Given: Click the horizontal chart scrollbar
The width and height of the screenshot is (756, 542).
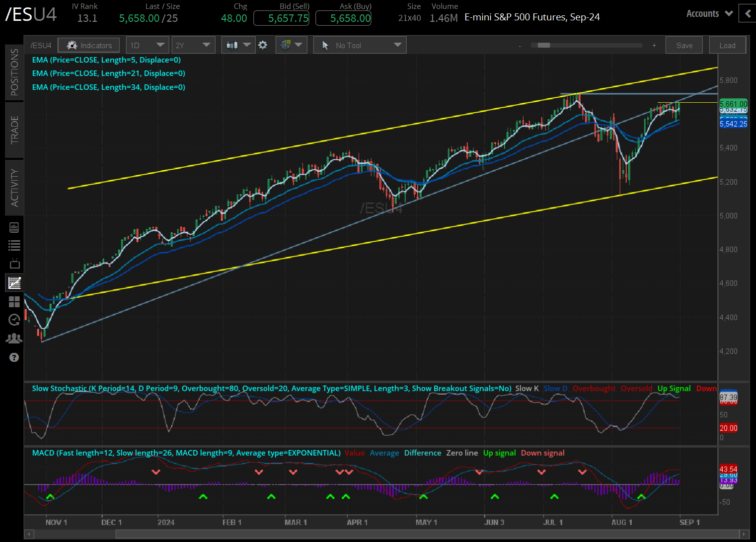Looking at the screenshot, I should tap(397, 534).
